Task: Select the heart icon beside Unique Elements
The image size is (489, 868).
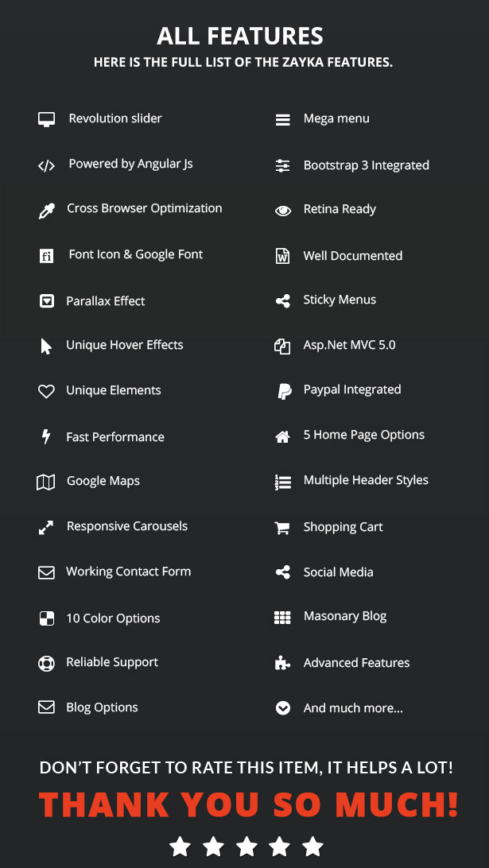Action: [47, 391]
